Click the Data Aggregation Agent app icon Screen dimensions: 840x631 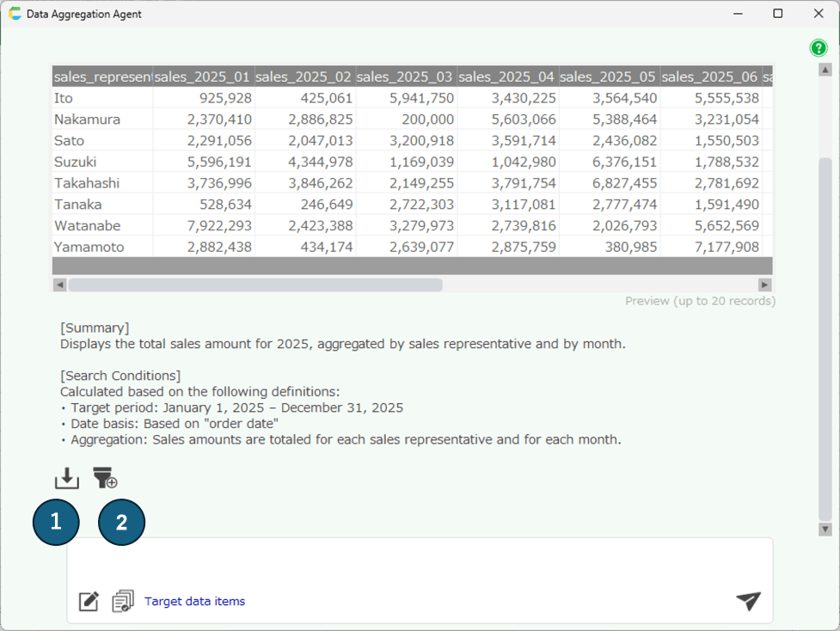pyautogui.click(x=15, y=14)
